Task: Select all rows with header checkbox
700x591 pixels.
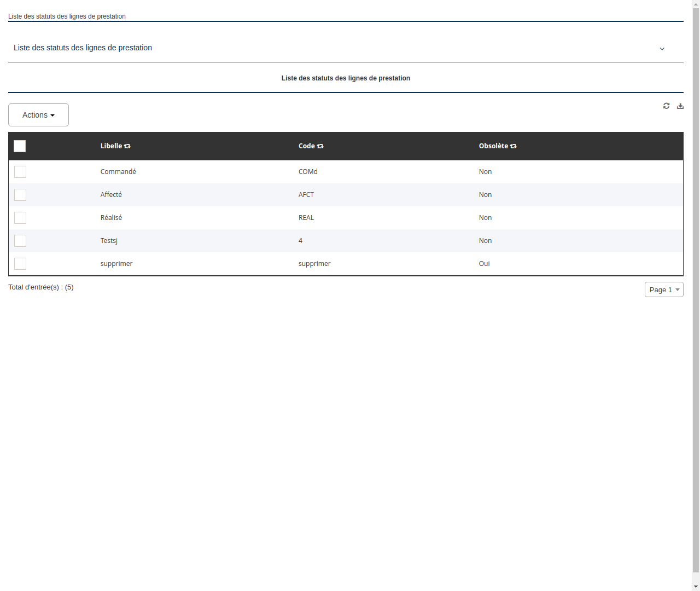Action: coord(20,146)
